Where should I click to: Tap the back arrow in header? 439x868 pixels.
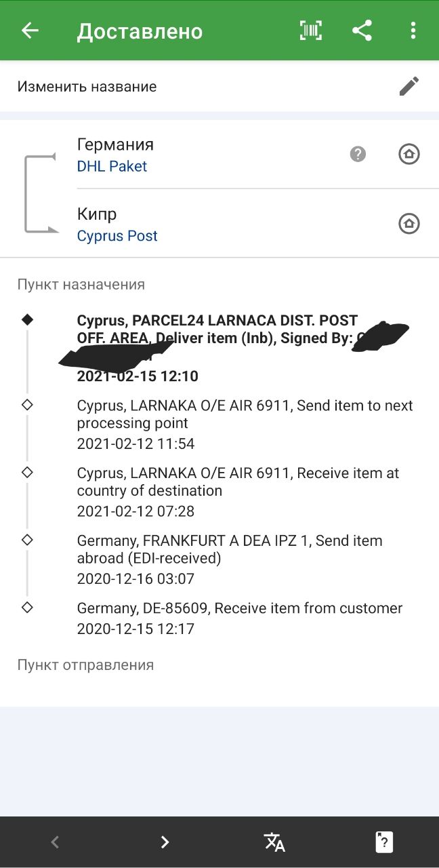coord(30,31)
